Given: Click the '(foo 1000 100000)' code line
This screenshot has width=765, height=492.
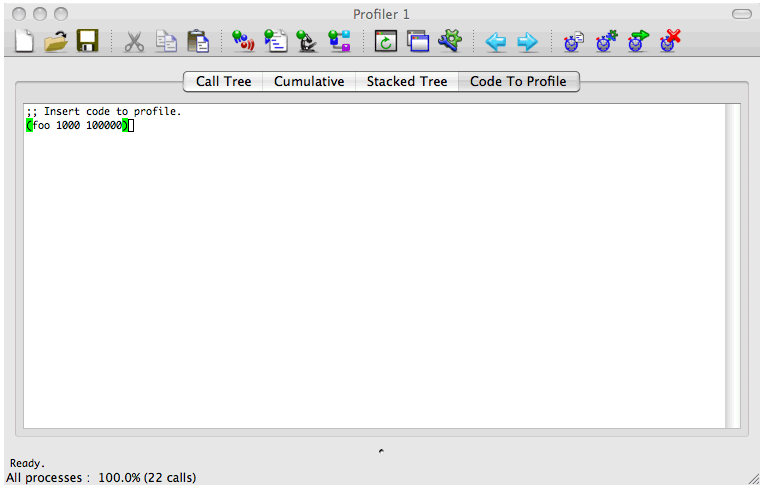Looking at the screenshot, I should tap(77, 125).
